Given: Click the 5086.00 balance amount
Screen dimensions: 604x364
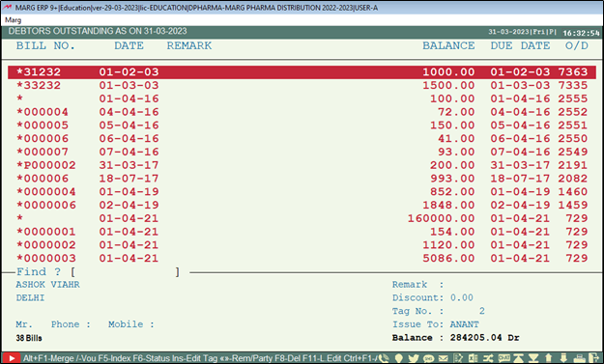Looking at the screenshot, I should (448, 258).
